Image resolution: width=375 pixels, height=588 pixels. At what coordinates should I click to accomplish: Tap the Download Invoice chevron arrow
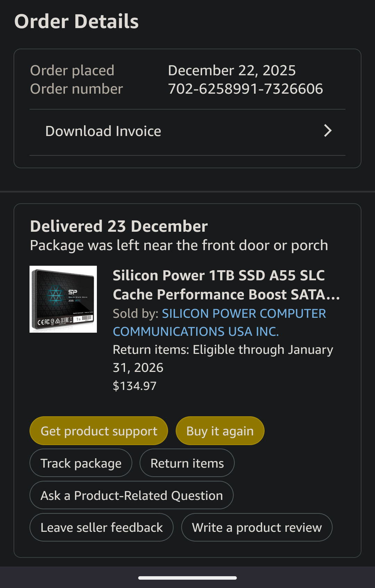pos(327,131)
